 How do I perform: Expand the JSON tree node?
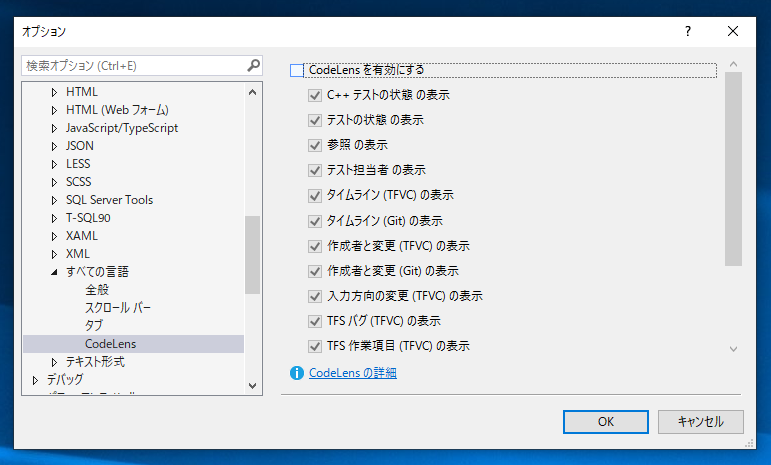55,146
